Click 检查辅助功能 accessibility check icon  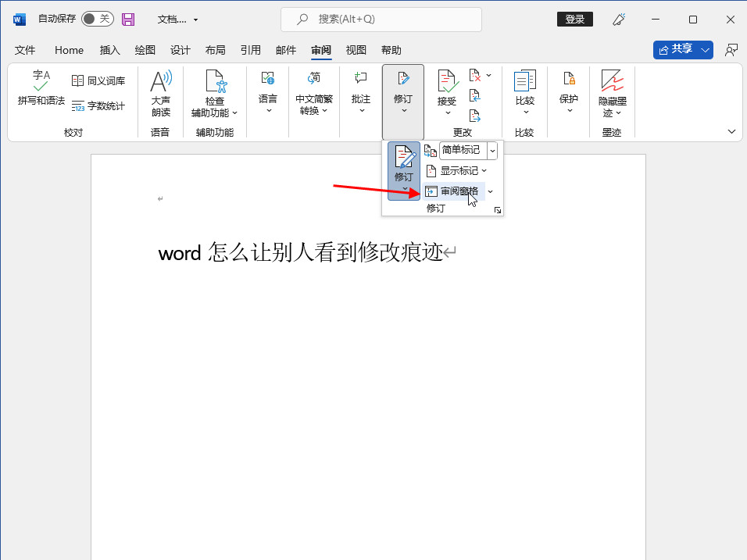click(216, 81)
